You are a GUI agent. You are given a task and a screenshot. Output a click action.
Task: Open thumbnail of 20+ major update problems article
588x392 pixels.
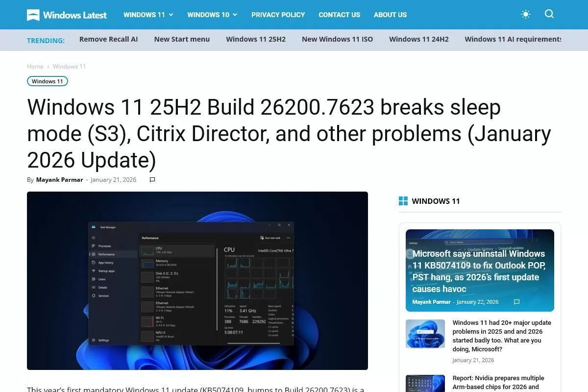click(x=425, y=334)
